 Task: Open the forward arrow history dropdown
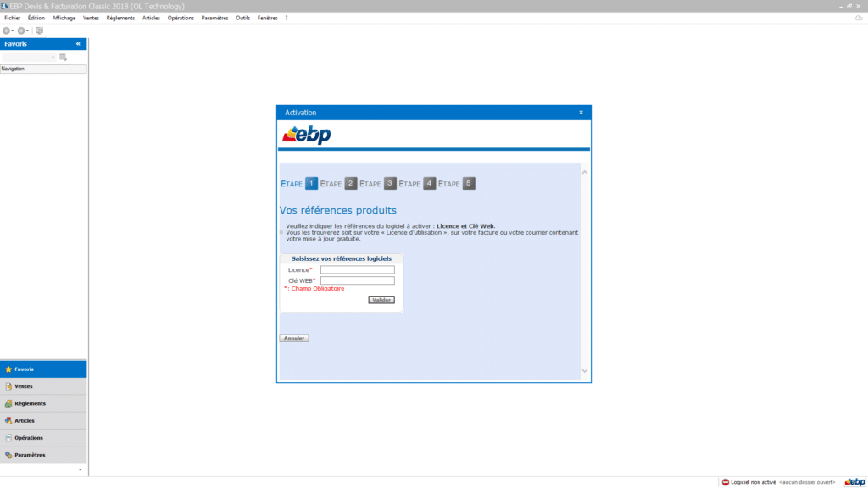point(27,30)
